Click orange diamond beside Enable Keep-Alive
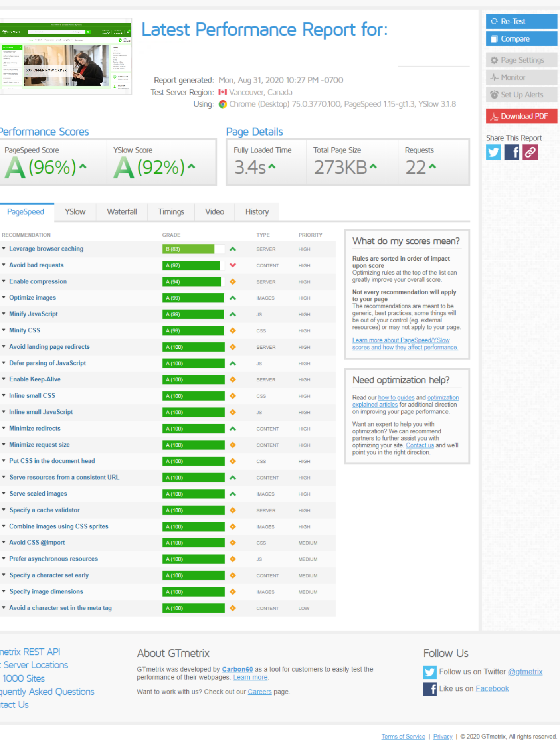Viewport: 560px width, 749px height. pyautogui.click(x=233, y=380)
